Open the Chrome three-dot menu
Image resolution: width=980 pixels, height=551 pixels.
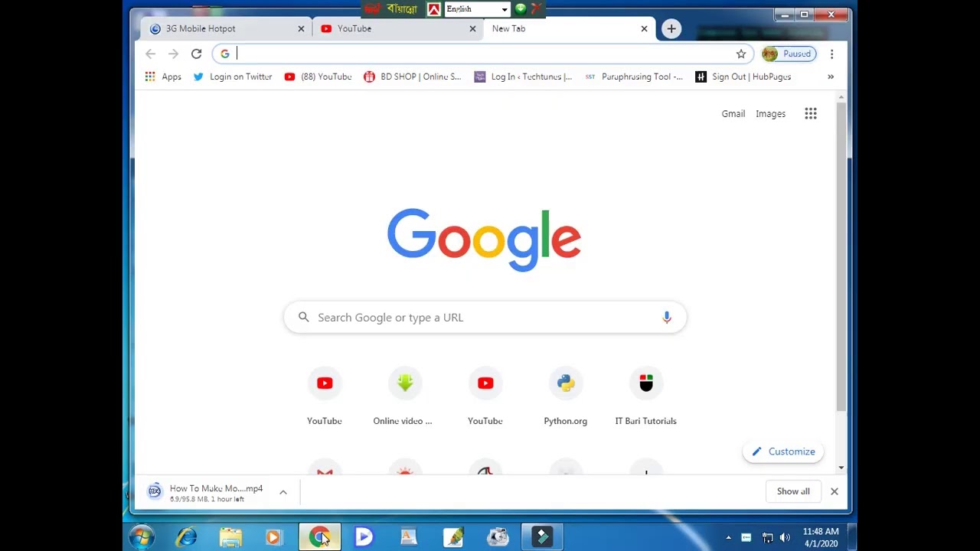(x=831, y=54)
